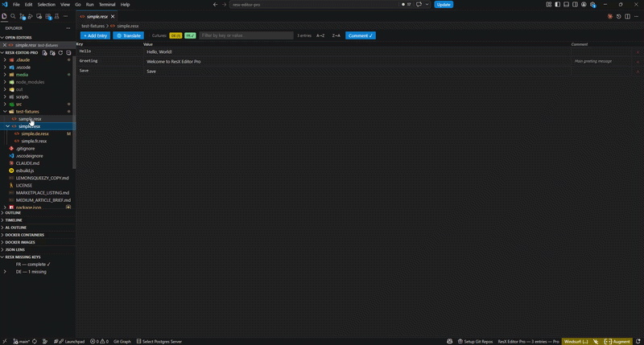This screenshot has height=345, width=644.
Task: Toggle the FR culture badge
Action: [190, 35]
